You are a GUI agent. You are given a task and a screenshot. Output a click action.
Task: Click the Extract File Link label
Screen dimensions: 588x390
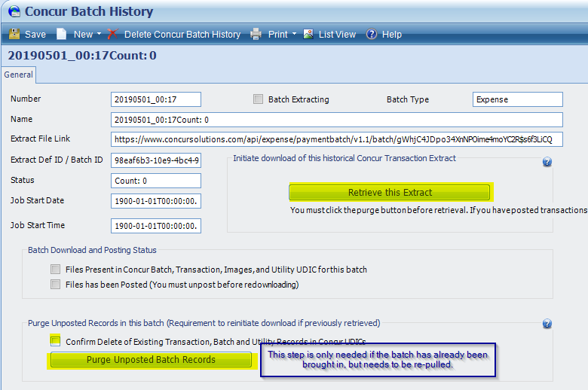[41, 139]
